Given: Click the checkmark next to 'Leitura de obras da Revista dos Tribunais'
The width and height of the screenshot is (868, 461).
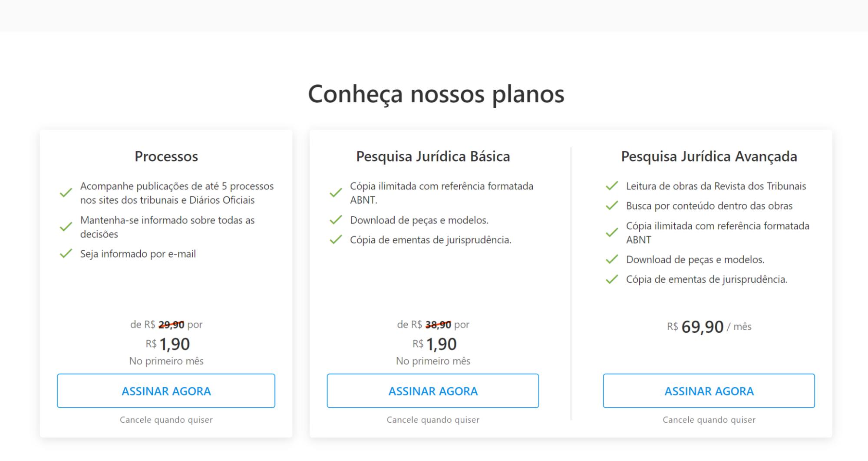Looking at the screenshot, I should point(611,186).
